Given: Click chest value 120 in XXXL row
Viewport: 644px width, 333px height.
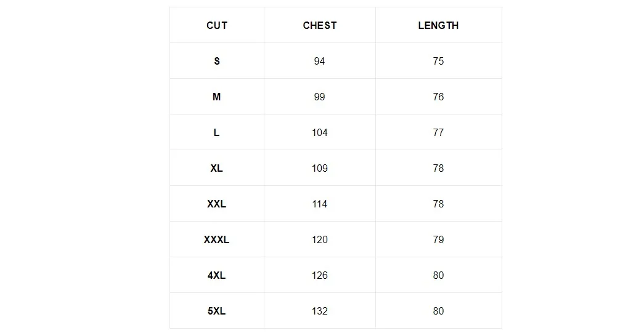Looking at the screenshot, I should pyautogui.click(x=319, y=239).
